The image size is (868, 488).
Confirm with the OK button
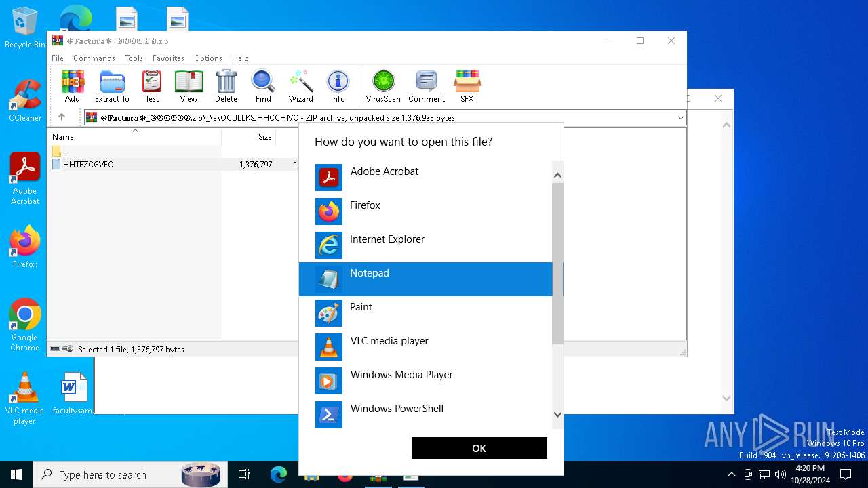click(479, 448)
